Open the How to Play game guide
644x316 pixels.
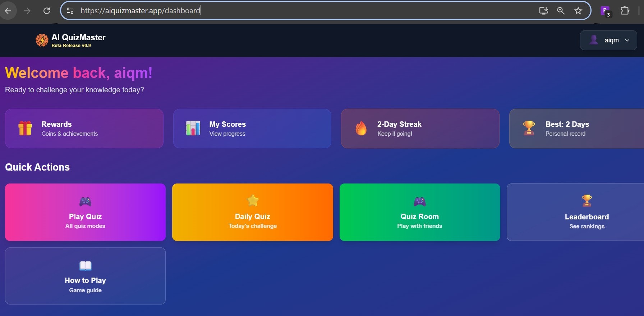tap(85, 276)
